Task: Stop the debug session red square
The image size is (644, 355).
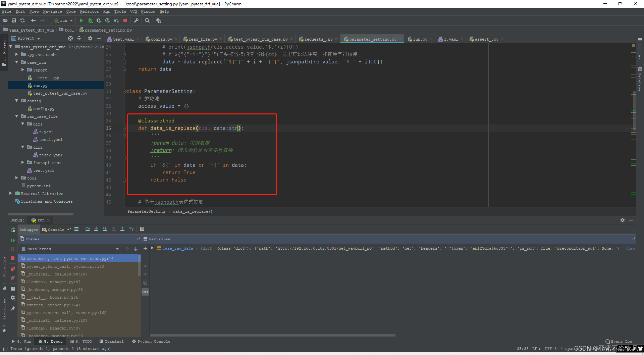Action: pyautogui.click(x=13, y=258)
